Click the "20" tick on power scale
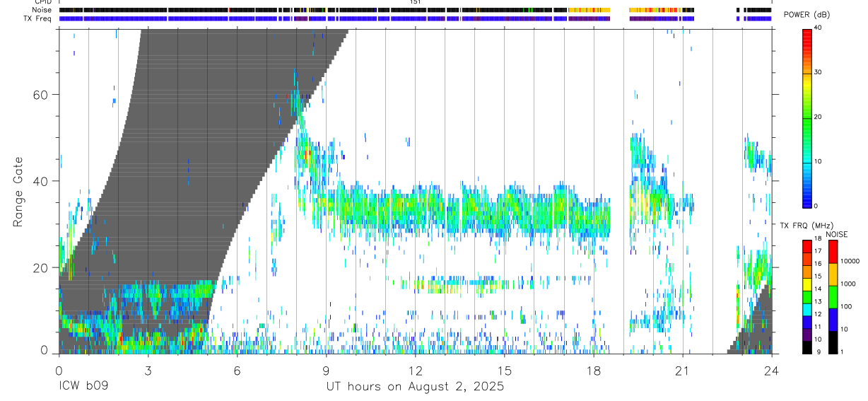868x401 pixels. (x=819, y=117)
